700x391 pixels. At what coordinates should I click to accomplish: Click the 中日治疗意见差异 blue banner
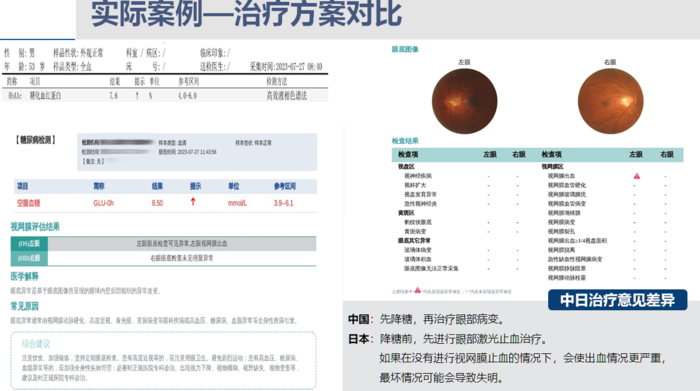[617, 300]
